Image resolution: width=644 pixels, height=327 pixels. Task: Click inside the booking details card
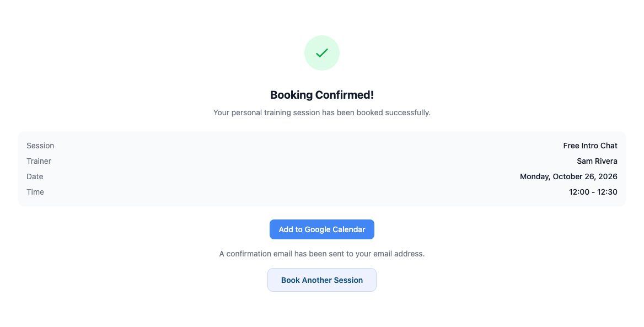322,169
